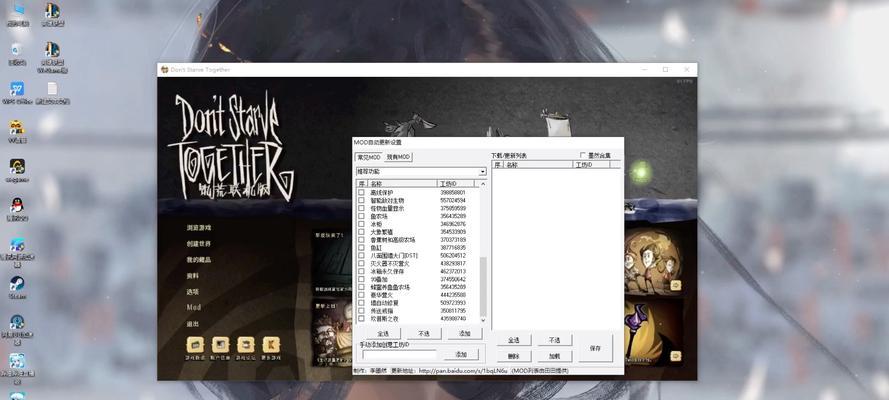Select the 香蕉树和高级农场 mod row
Image resolution: width=889 pixels, height=400 pixels.
pyautogui.click(x=418, y=240)
